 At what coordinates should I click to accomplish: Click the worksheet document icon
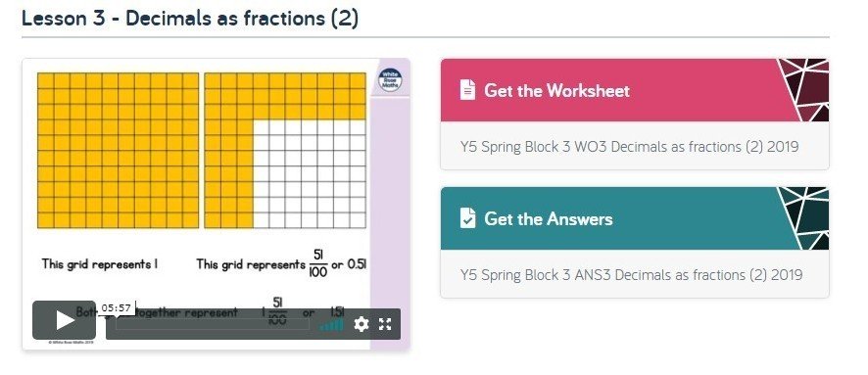pyautogui.click(x=467, y=90)
